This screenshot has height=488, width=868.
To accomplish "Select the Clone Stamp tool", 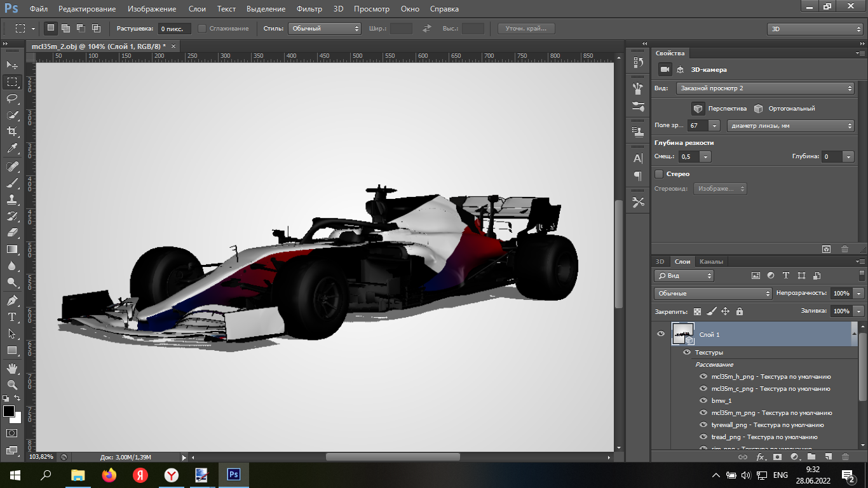I will (x=12, y=200).
